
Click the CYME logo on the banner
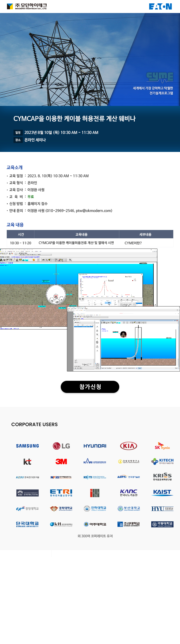(x=160, y=77)
